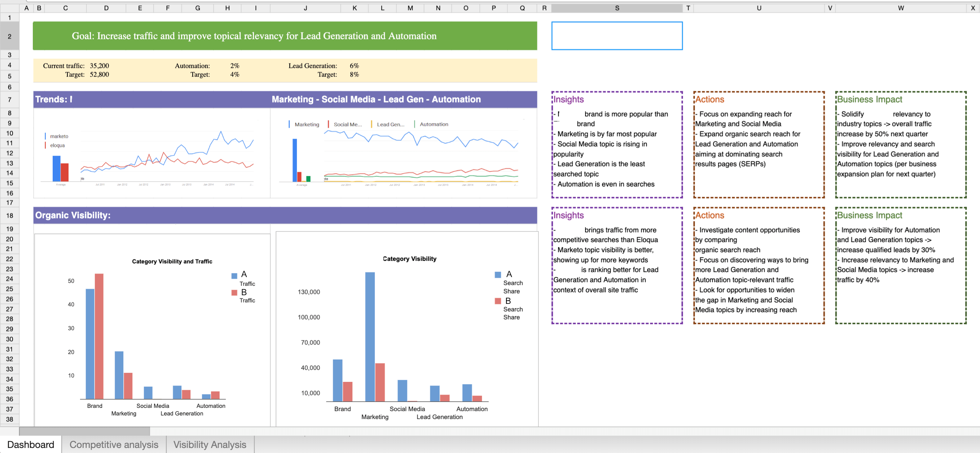980x453 pixels.
Task: Click the red Brand bar in Traffic chart
Action: click(x=99, y=336)
